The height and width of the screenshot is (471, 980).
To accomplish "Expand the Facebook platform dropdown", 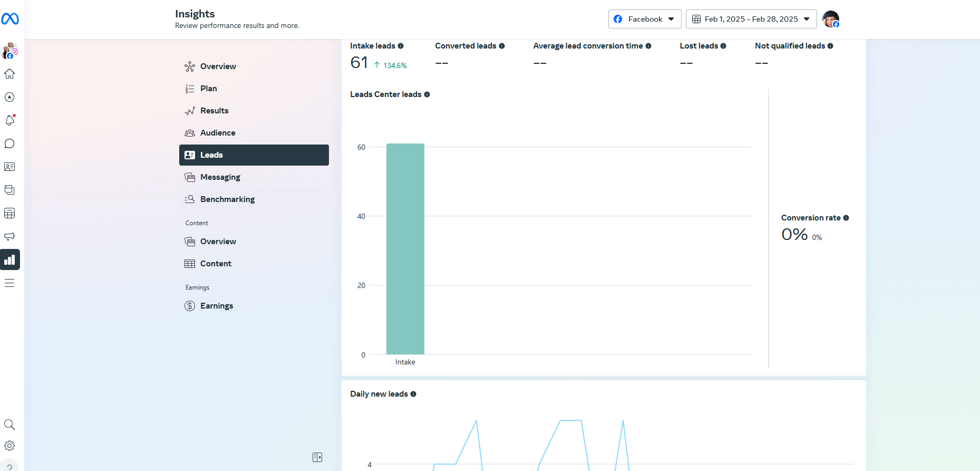I will pos(645,19).
